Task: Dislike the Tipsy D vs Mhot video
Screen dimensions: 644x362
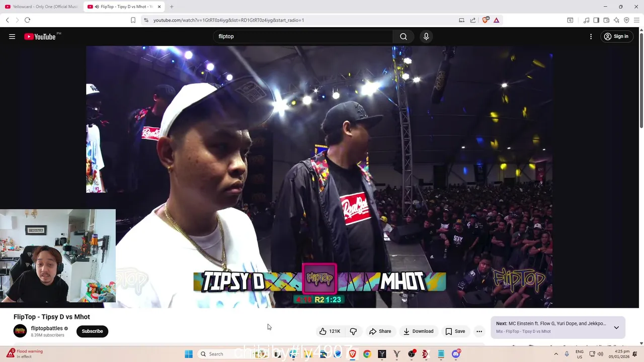Action: [353, 331]
